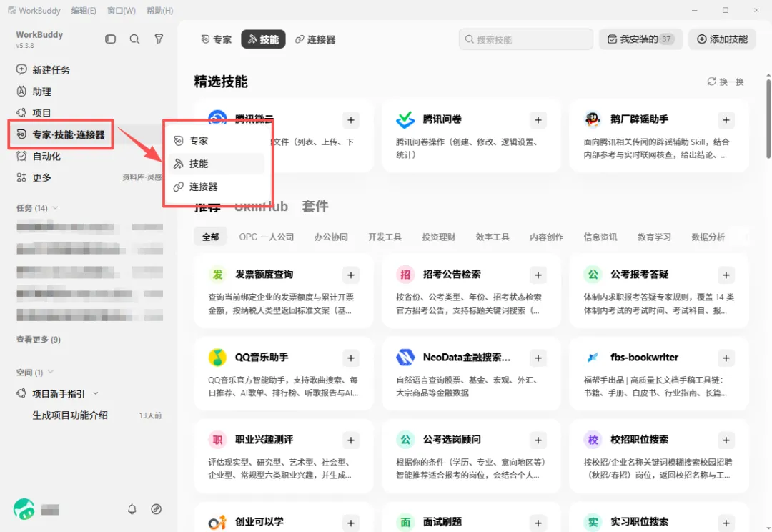Viewport: 772px width, 532px height.
Task: Open the user avatar at bottom left
Action: [x=24, y=509]
